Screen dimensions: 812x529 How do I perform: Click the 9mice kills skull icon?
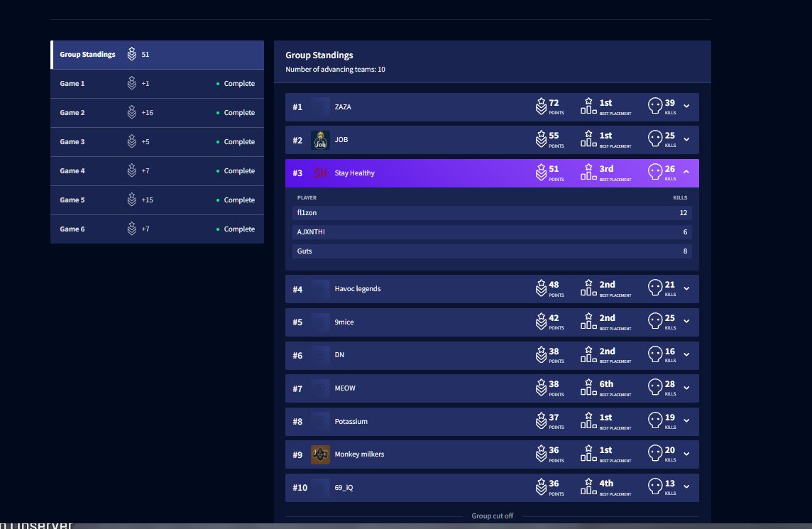click(655, 321)
